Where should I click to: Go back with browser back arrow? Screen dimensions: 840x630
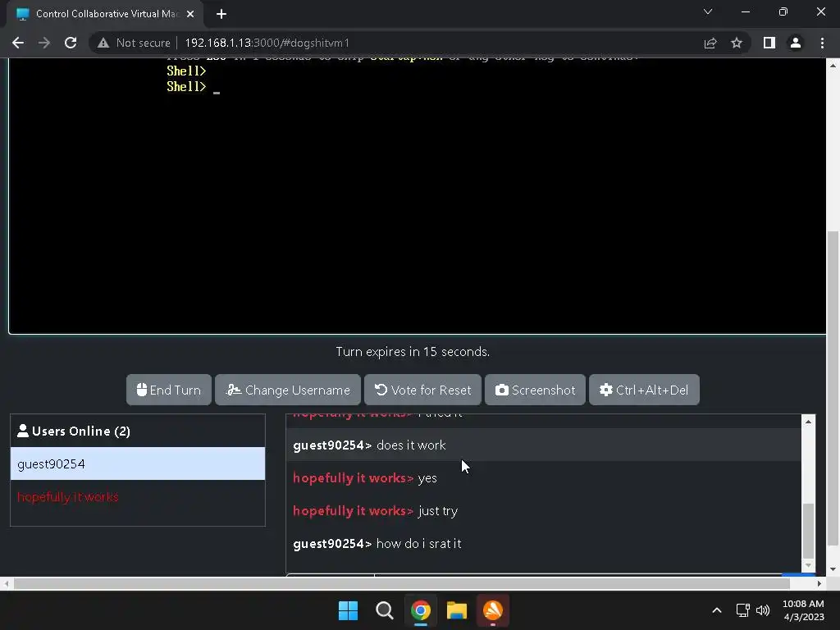[x=18, y=43]
